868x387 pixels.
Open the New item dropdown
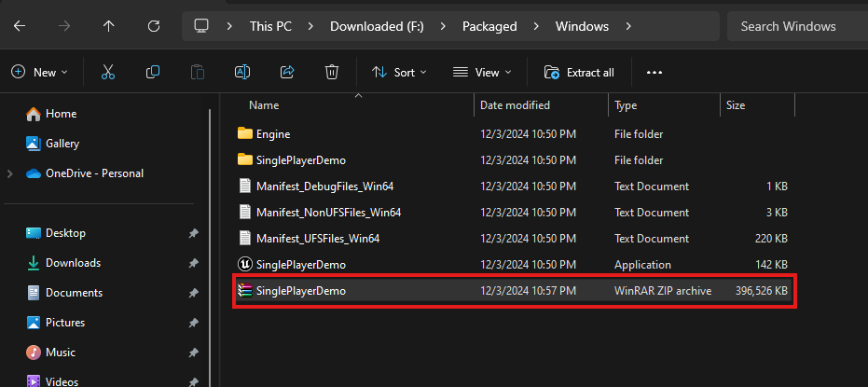[39, 72]
